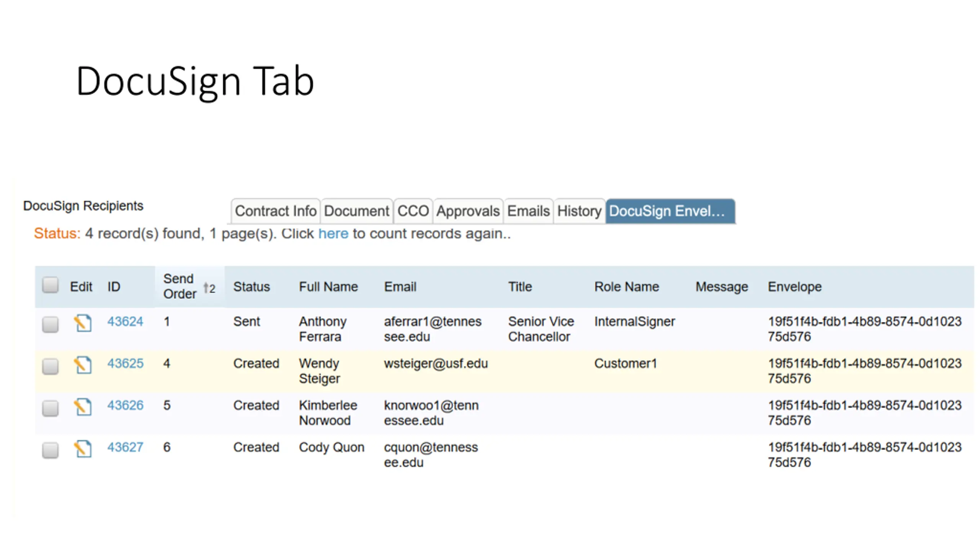Check the box for Wendy Steiger row
The image size is (980, 551).
click(x=50, y=366)
